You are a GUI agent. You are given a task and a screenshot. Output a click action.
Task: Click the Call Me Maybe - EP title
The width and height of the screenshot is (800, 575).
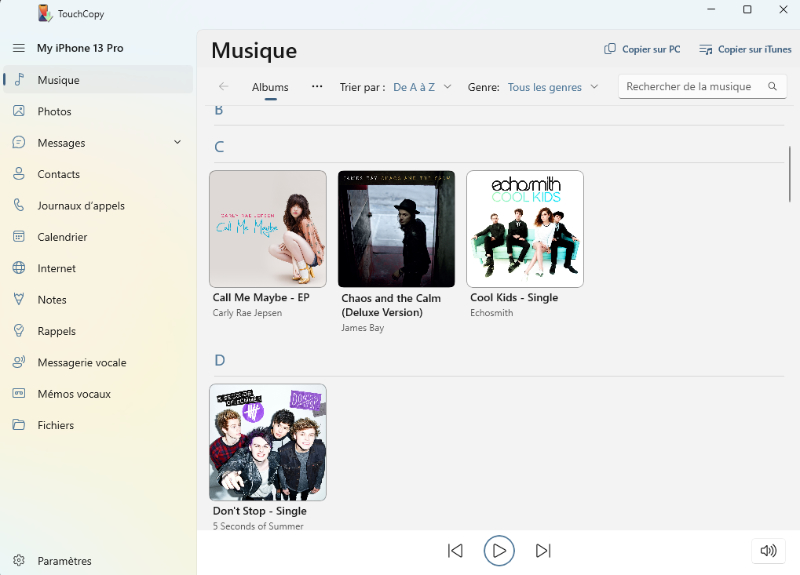click(x=261, y=297)
